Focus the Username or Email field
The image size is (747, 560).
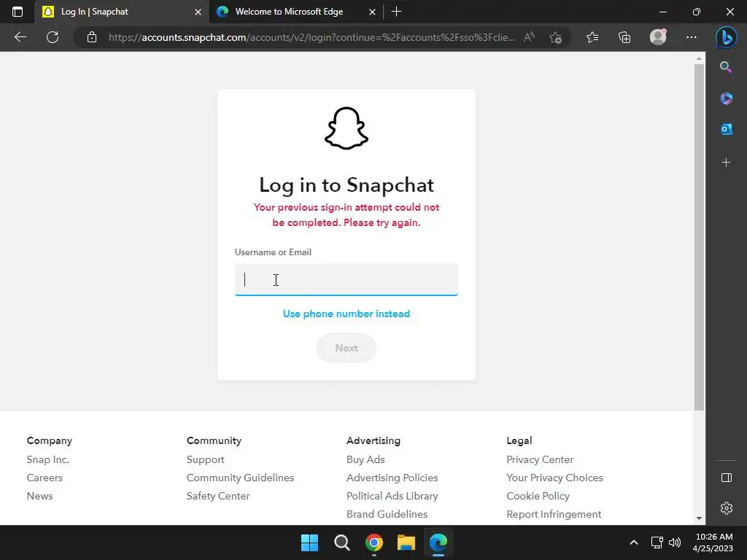coord(347,279)
